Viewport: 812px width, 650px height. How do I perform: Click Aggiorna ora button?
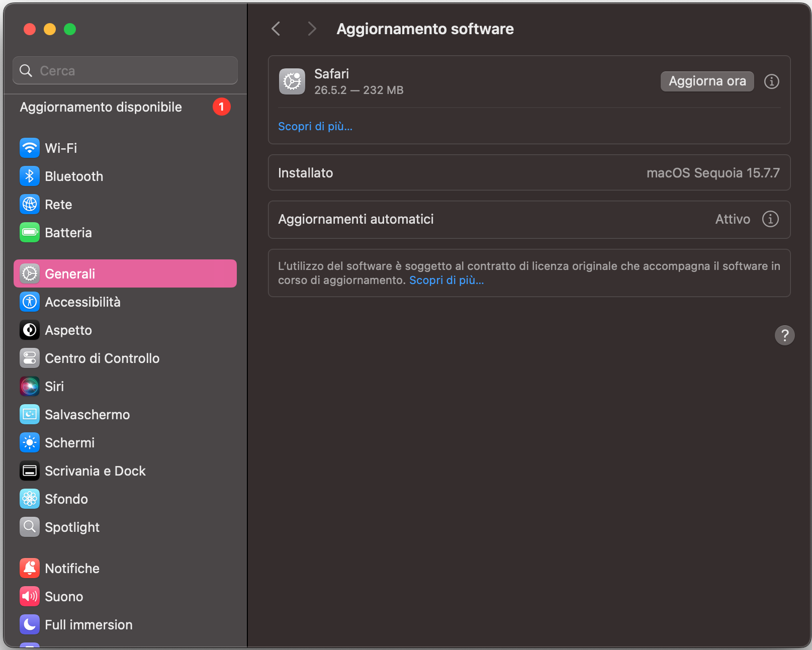click(x=707, y=81)
